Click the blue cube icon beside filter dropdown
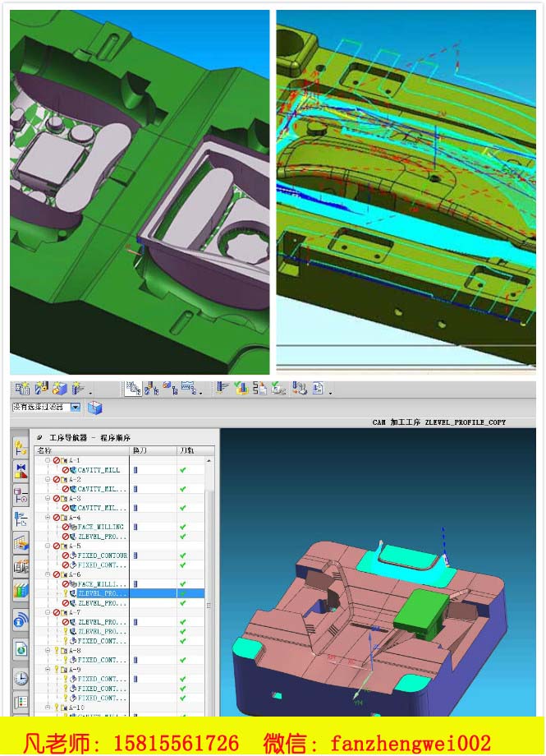 94,408
